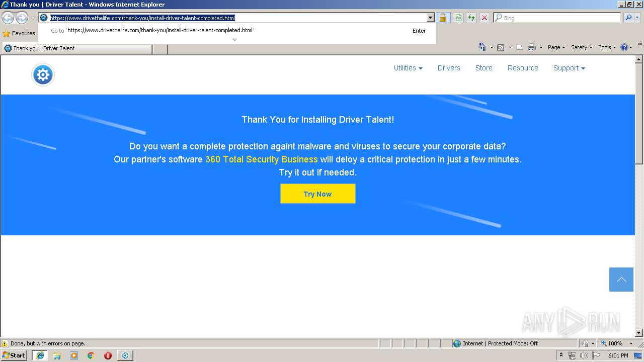
Task: Click the 360 Total Security Business link
Action: pos(262,159)
